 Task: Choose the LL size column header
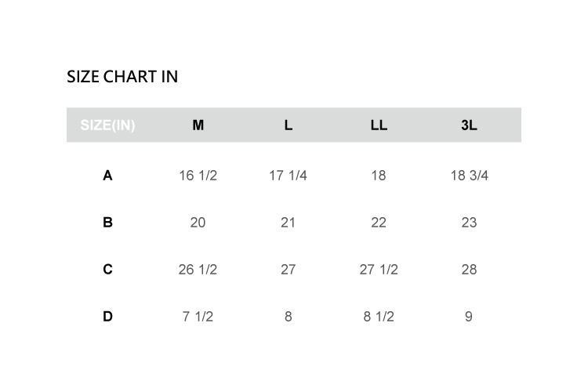pyautogui.click(x=379, y=125)
